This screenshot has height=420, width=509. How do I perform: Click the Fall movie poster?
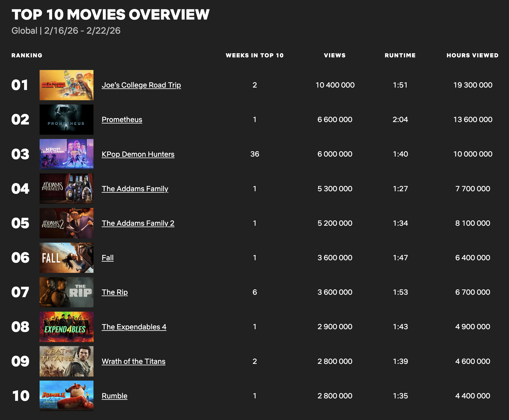(66, 258)
